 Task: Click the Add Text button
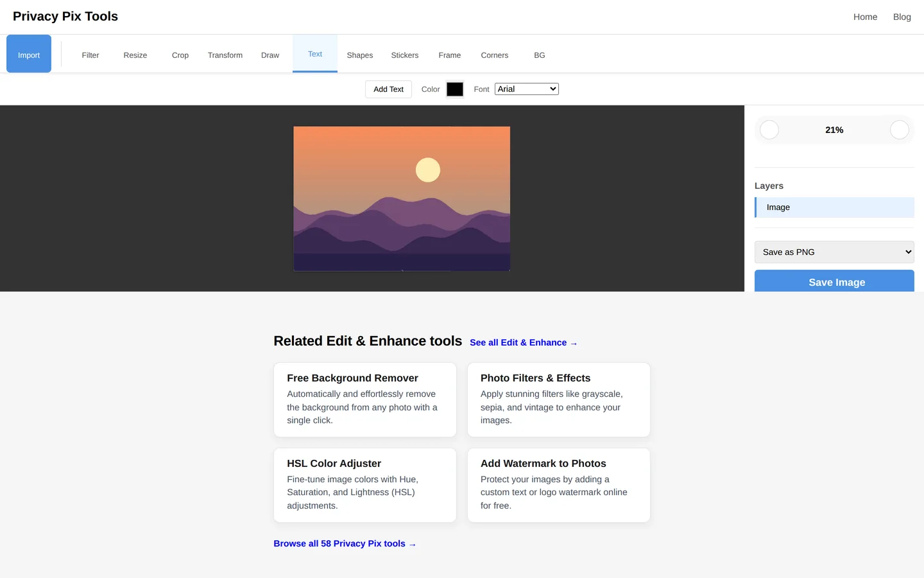click(x=388, y=89)
